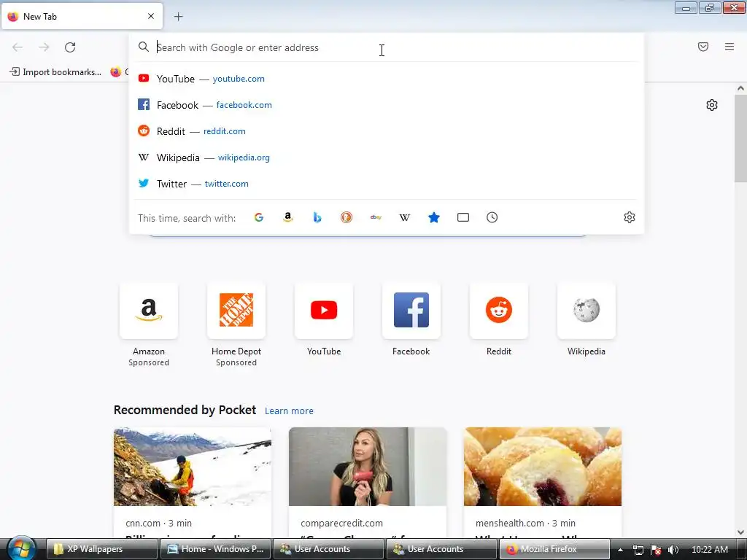Click the Windows Start orb
Viewport: 747px width, 560px height.
[x=21, y=548]
